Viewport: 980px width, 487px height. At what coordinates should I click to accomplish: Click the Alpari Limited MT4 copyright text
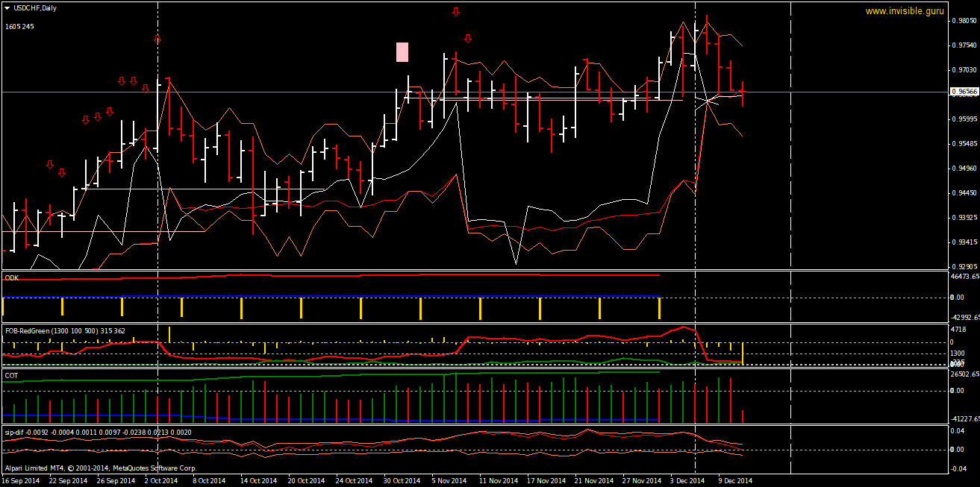coord(100,468)
